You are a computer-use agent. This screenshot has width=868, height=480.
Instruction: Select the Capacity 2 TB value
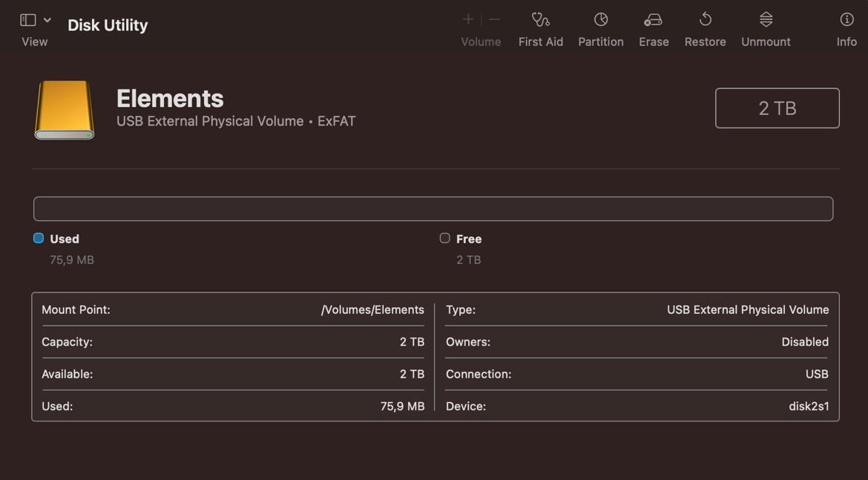[412, 341]
